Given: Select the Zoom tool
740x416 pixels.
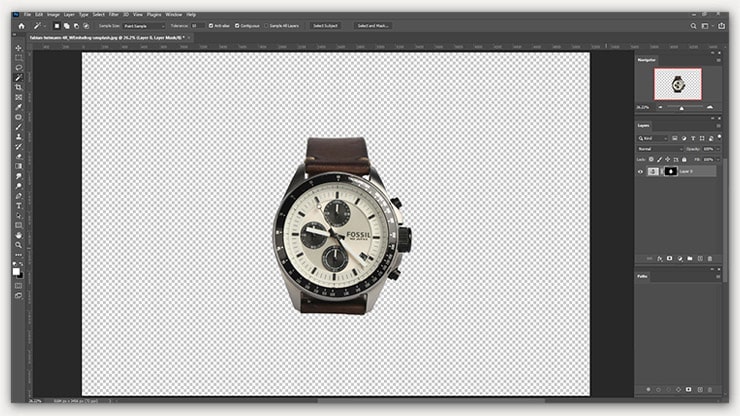Looking at the screenshot, I should pyautogui.click(x=18, y=245).
